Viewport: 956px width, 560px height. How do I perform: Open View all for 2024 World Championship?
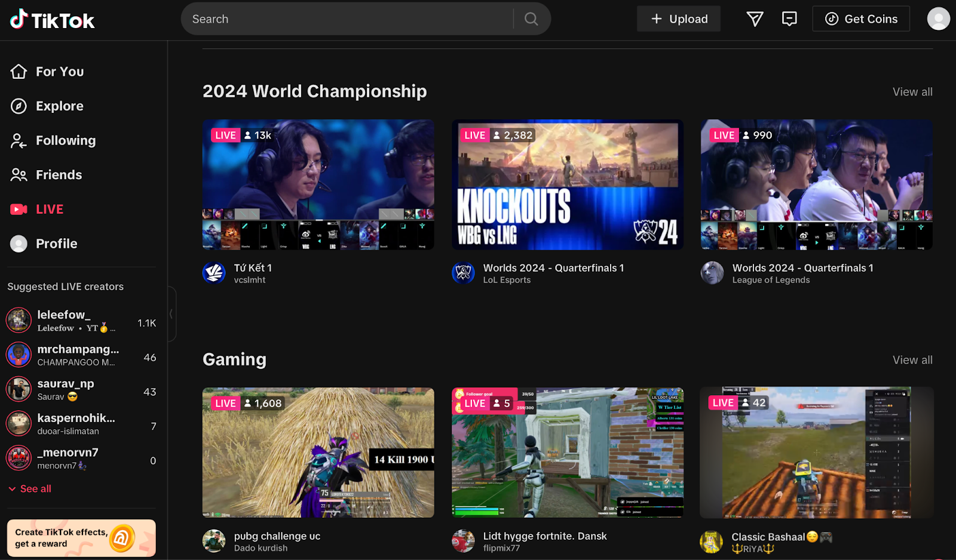pyautogui.click(x=912, y=91)
